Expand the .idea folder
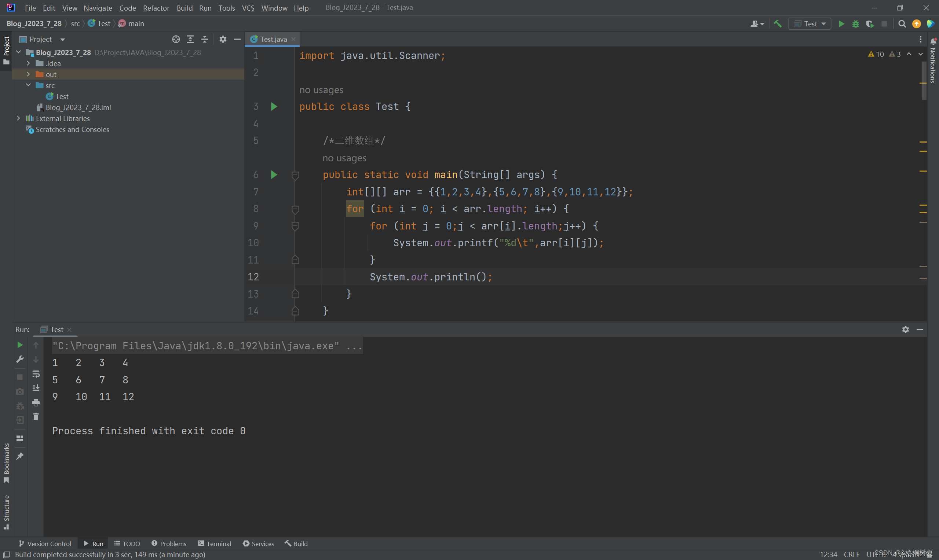The image size is (939, 560). (x=28, y=63)
